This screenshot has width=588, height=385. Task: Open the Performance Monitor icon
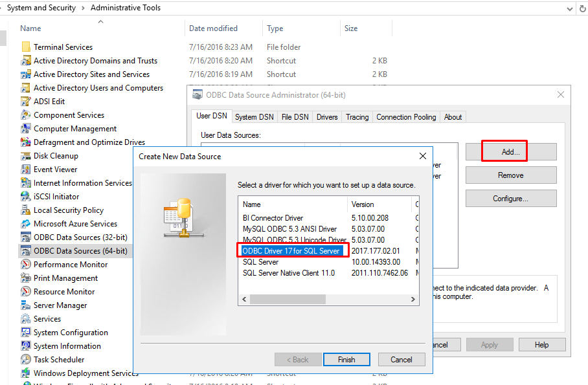tap(26, 265)
